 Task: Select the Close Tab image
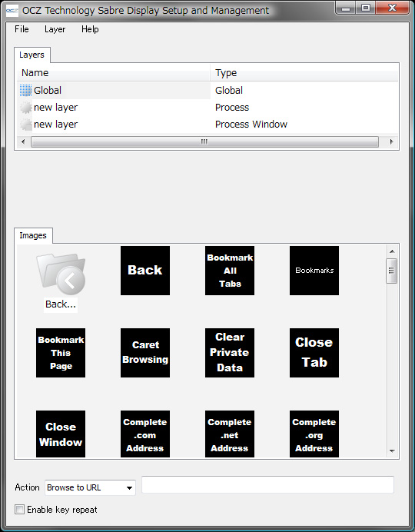pos(314,353)
